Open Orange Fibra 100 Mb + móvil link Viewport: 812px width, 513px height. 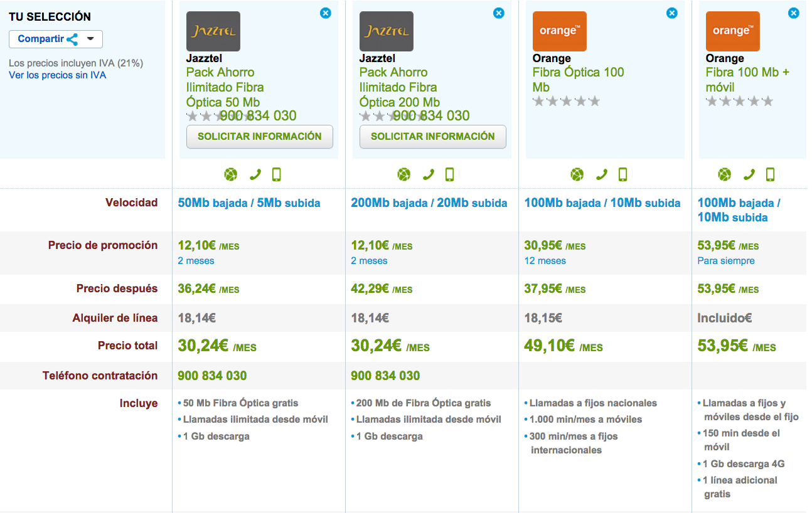(x=748, y=80)
